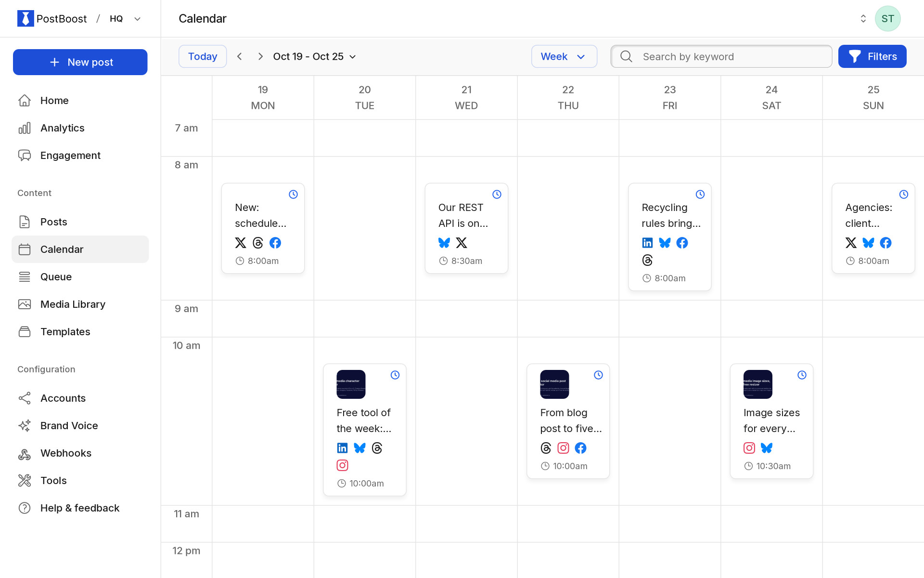Expand the Oct 19 - Oct 25 date picker
This screenshot has height=578, width=924.
point(315,56)
